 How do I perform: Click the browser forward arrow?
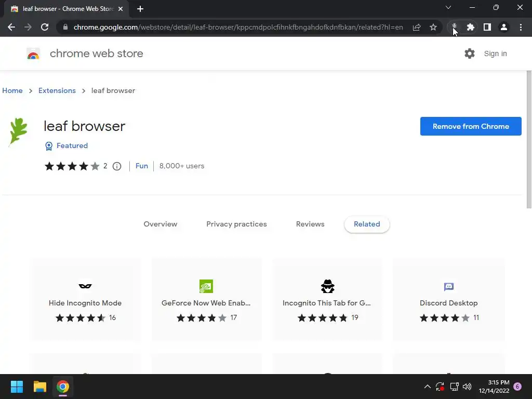(28, 27)
